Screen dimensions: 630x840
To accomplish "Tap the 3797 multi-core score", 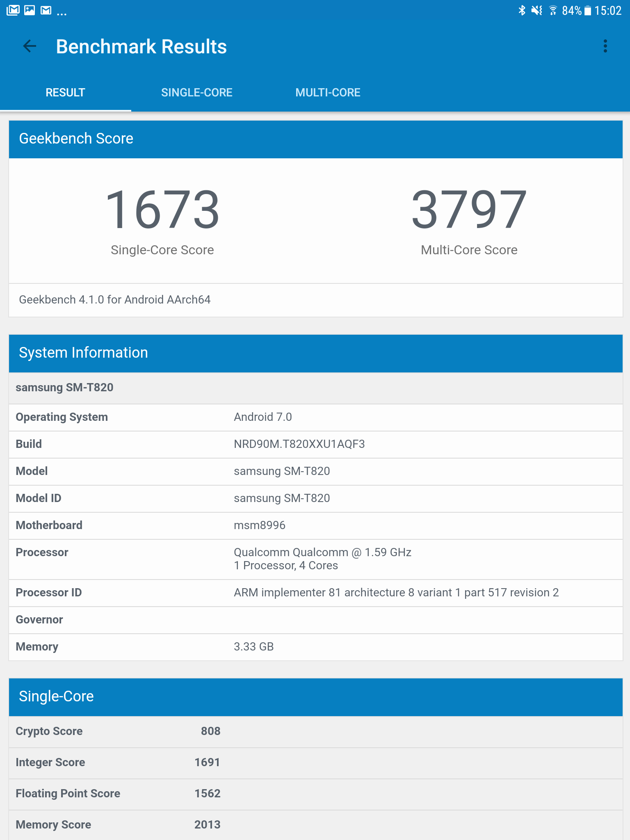I will [469, 209].
